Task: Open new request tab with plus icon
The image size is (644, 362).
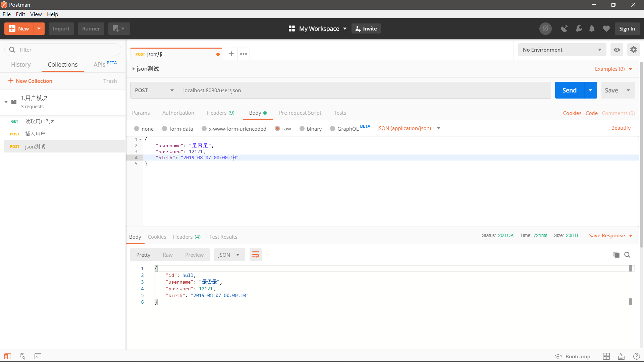Action: [x=231, y=54]
